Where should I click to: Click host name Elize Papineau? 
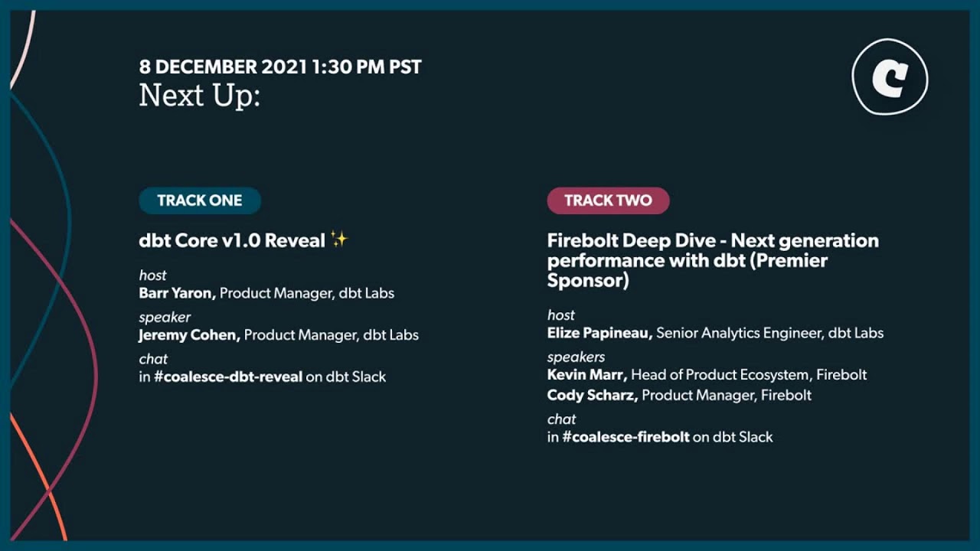click(x=599, y=333)
